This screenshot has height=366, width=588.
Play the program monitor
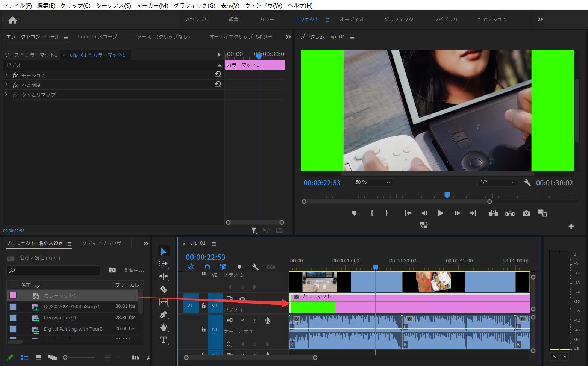point(440,213)
